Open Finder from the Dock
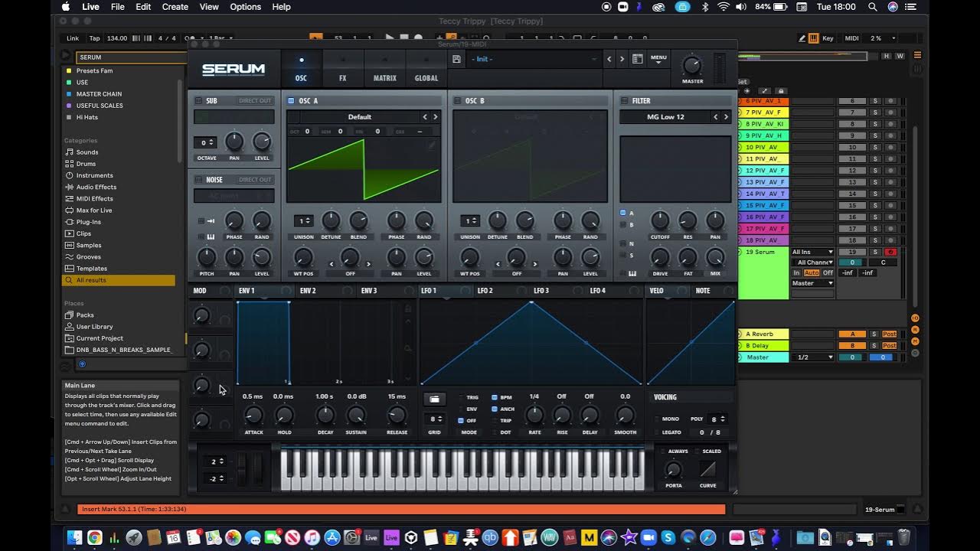This screenshot has width=980, height=551. [74, 537]
